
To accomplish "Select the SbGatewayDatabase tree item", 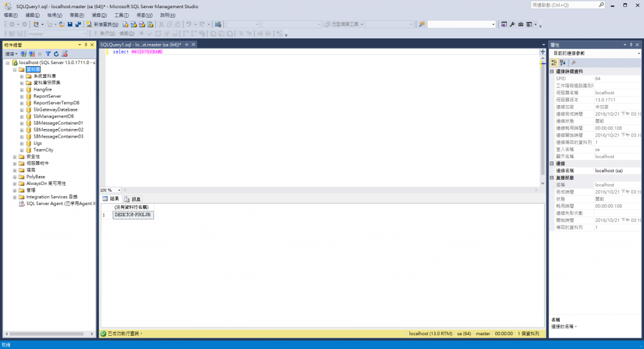I will pos(55,109).
